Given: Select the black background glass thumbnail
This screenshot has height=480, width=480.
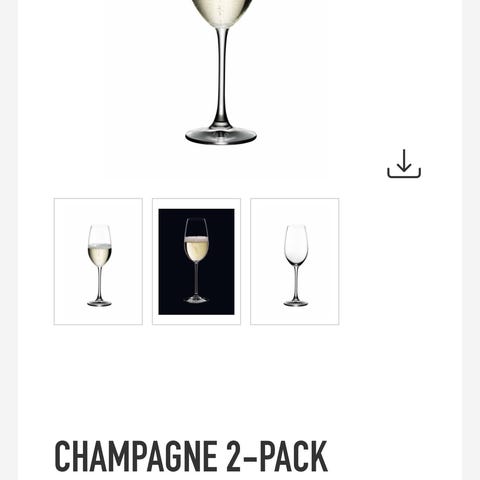Looking at the screenshot, I should point(196,261).
